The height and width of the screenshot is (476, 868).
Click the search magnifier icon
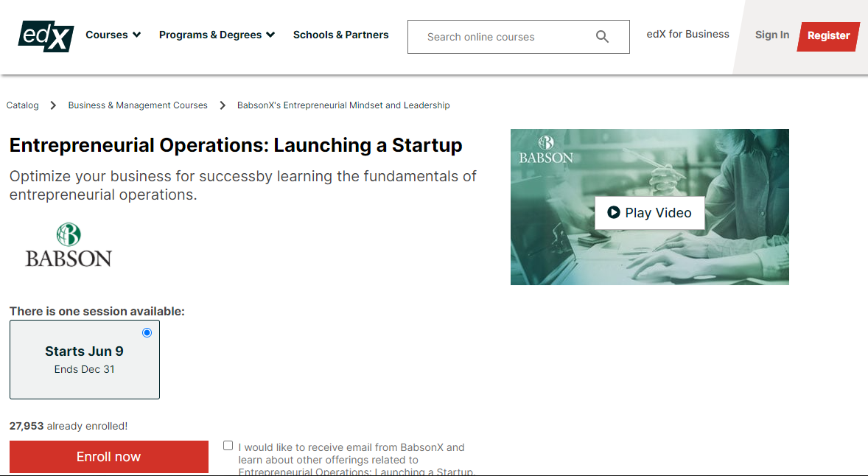click(x=602, y=36)
